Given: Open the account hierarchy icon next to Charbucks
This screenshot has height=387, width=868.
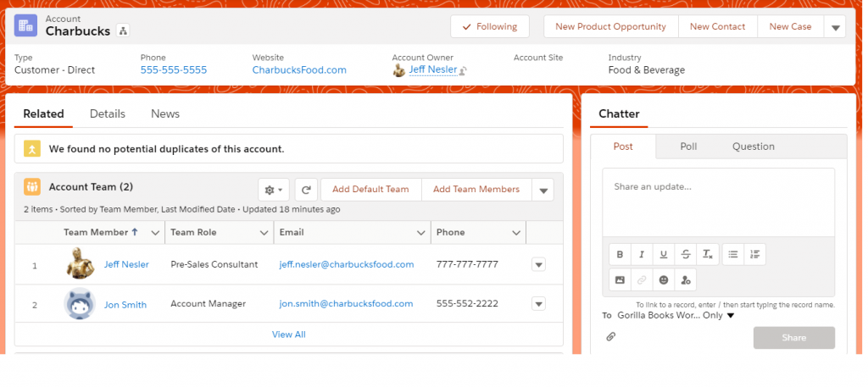Looking at the screenshot, I should click(123, 31).
